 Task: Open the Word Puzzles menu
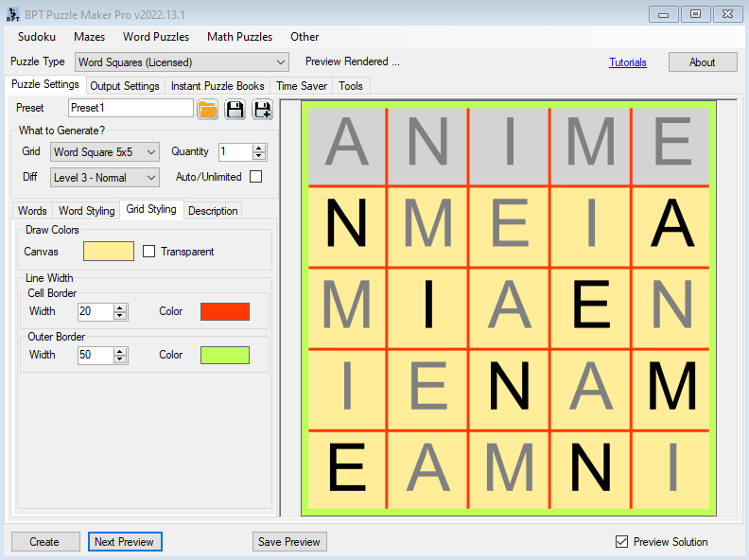[x=156, y=37]
